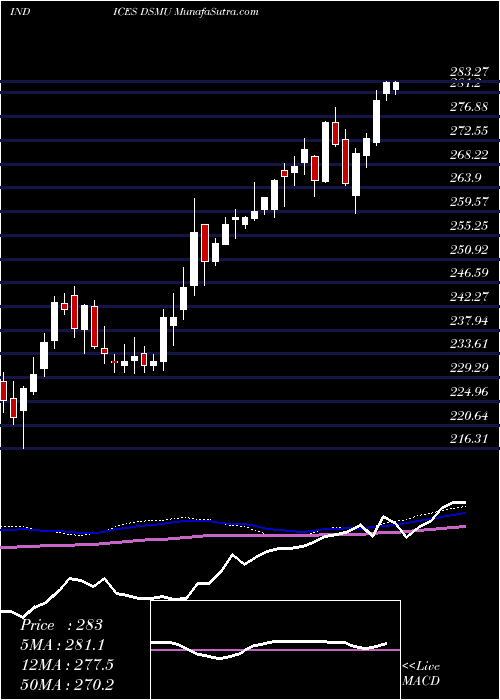The height and width of the screenshot is (700, 500).
Task: Click the Price : 283 readout
Action: [62, 625]
